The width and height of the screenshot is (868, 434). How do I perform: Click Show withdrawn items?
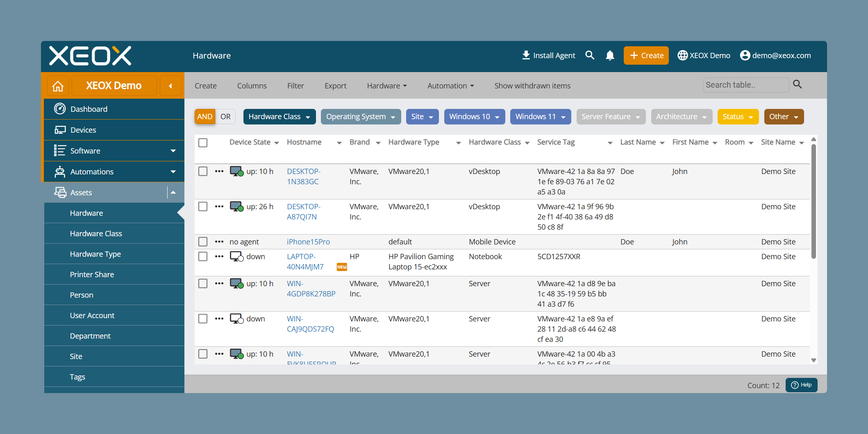532,86
